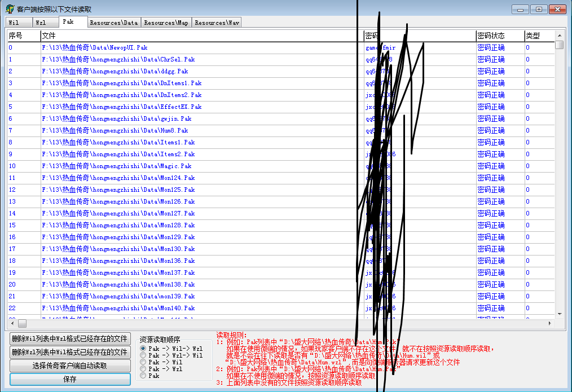Select the Pak tab
The image size is (572, 392).
coord(73,22)
